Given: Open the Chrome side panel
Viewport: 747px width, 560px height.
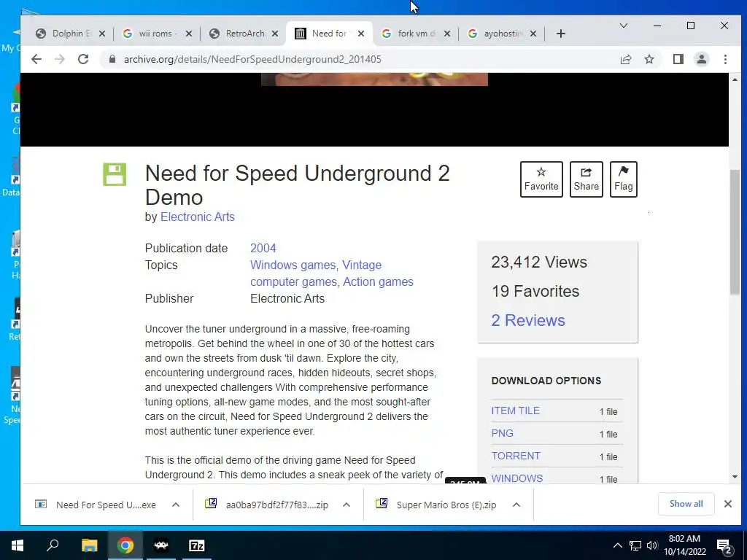Looking at the screenshot, I should (x=678, y=59).
